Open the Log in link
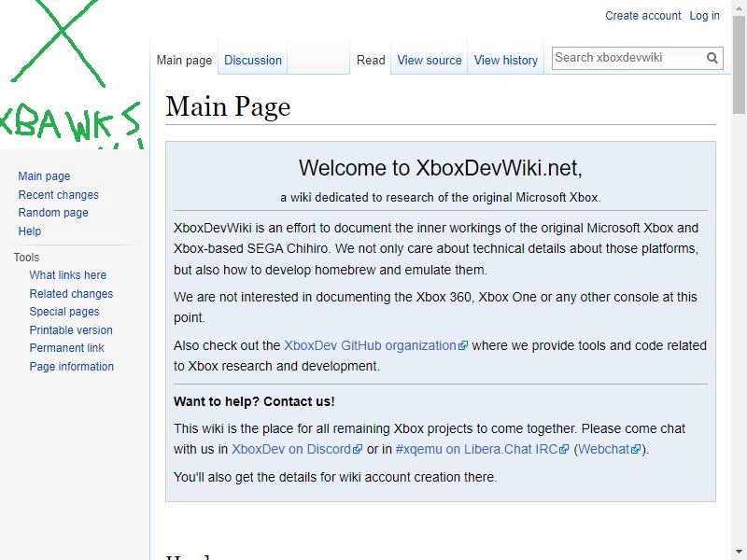Image resolution: width=747 pixels, height=560 pixels. [705, 16]
